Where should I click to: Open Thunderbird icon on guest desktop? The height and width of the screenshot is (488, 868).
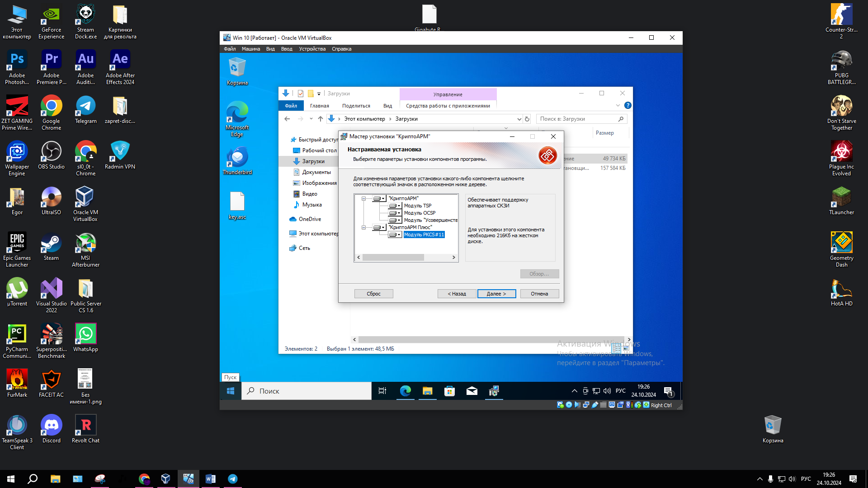tap(237, 160)
